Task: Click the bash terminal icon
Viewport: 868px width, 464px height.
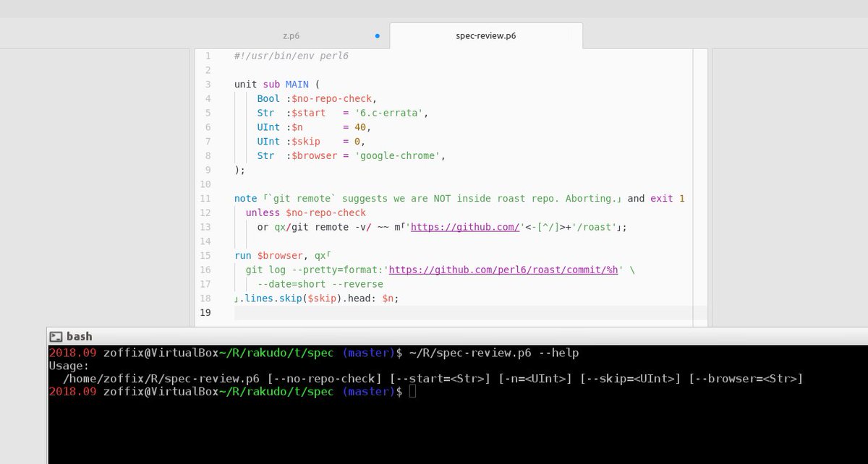Action: pyautogui.click(x=56, y=336)
